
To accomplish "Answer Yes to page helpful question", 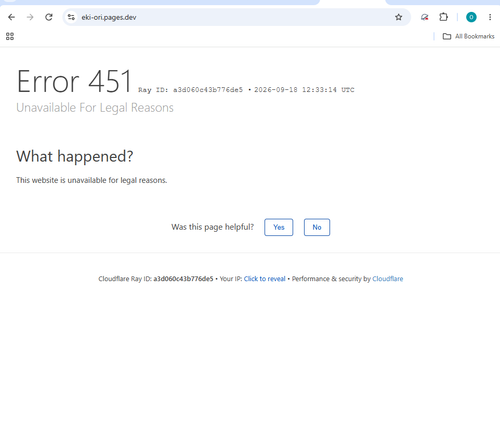I will click(x=279, y=227).
